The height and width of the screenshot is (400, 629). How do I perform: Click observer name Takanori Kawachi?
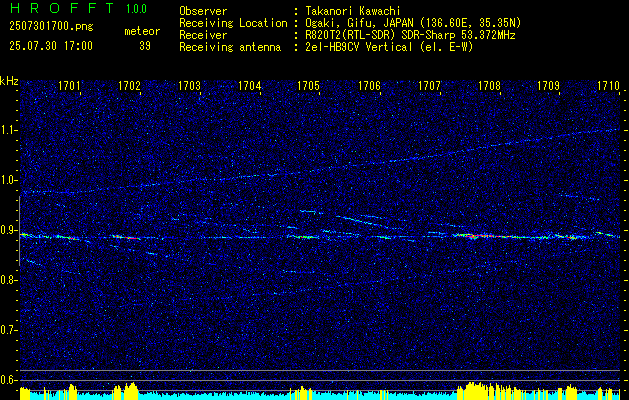click(x=352, y=11)
